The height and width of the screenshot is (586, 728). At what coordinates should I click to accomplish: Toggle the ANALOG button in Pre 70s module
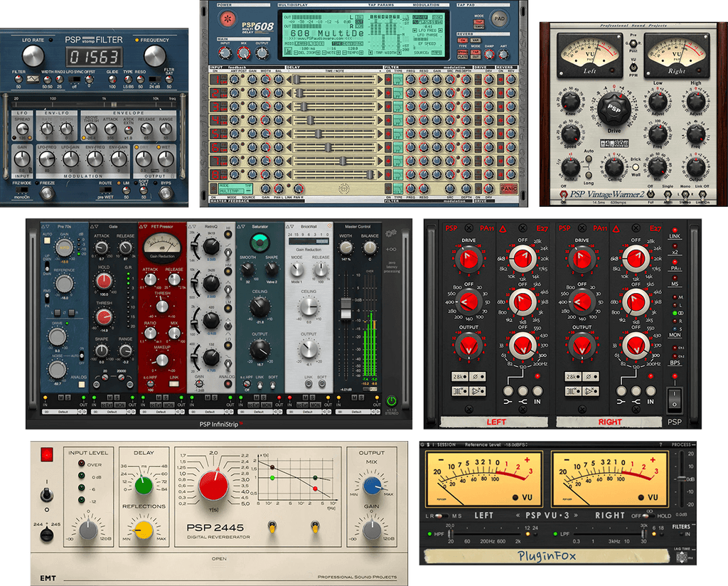click(x=82, y=385)
